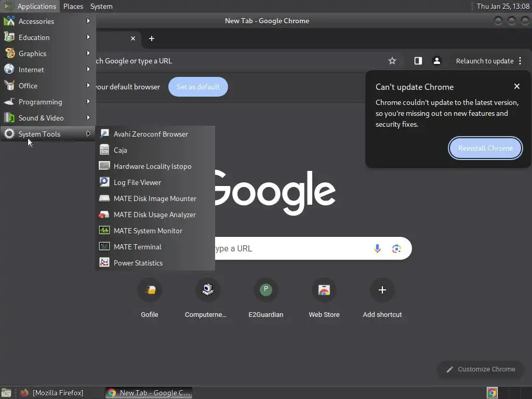Image resolution: width=532 pixels, height=399 pixels.
Task: Click Relaunch to update
Action: click(485, 61)
